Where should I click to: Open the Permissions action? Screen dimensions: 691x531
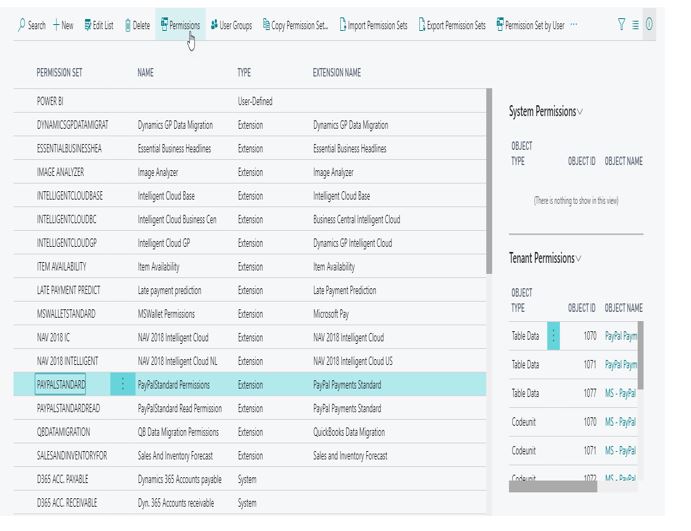(180, 25)
